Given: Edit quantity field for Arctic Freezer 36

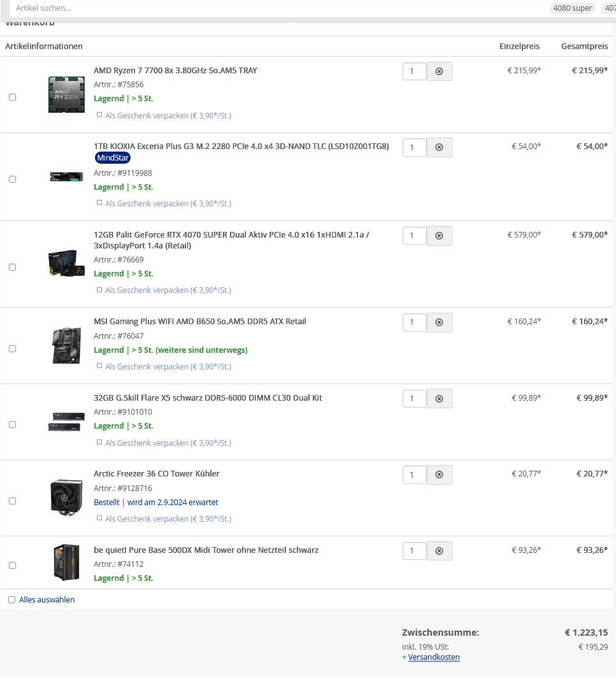Looking at the screenshot, I should coord(415,475).
